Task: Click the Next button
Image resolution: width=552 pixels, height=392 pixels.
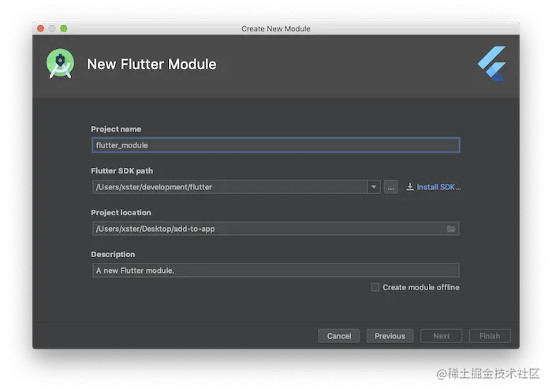Action: click(441, 336)
